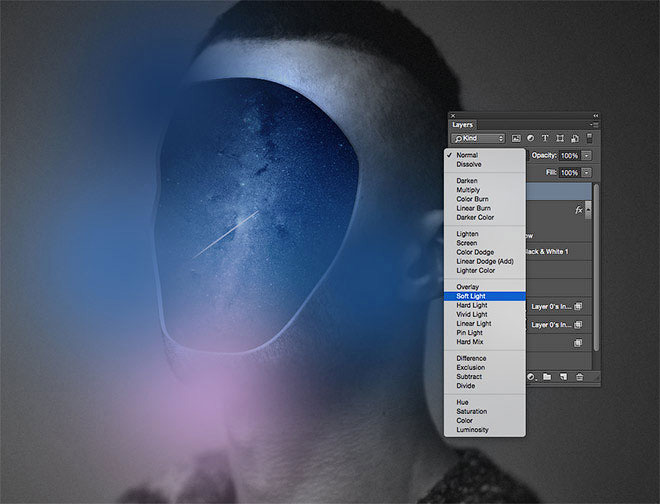The image size is (660, 504).
Task: Choose Linear Dodge (Add) blend mode
Action: click(485, 261)
